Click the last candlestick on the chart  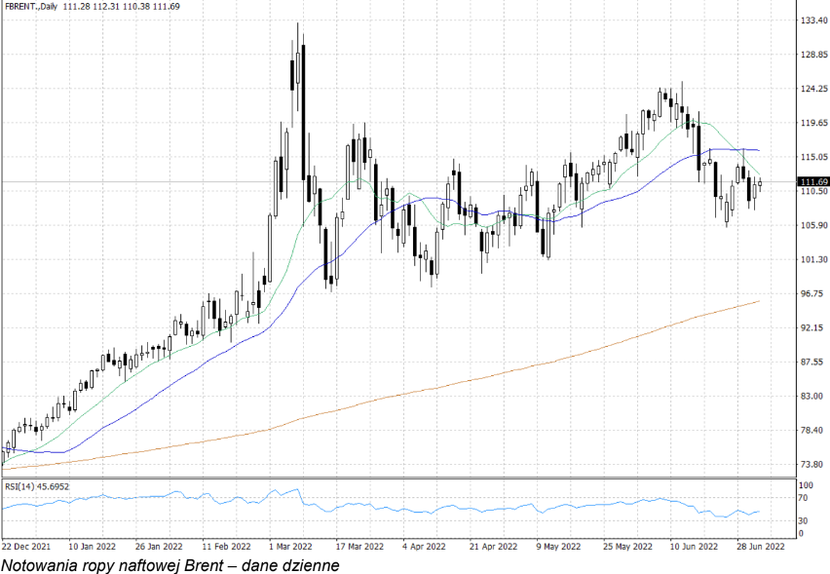[760, 184]
